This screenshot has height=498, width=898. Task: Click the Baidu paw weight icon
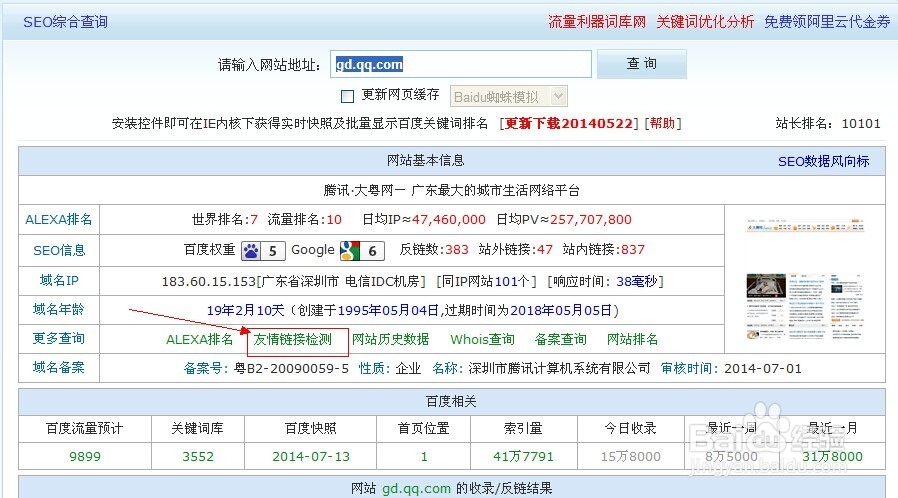[x=251, y=251]
